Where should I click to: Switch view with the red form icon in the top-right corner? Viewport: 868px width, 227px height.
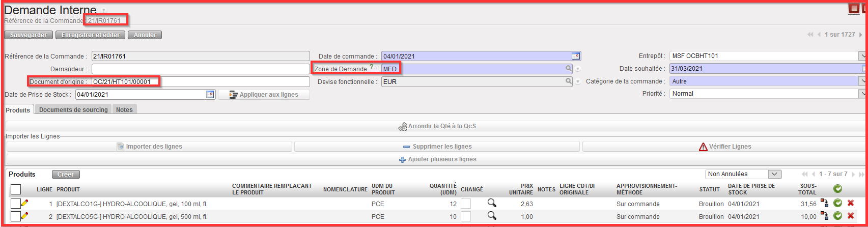click(x=854, y=8)
